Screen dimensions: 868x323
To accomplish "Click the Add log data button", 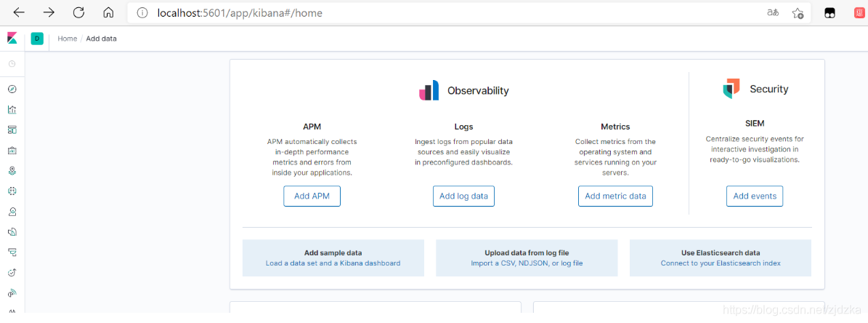I will pos(463,196).
